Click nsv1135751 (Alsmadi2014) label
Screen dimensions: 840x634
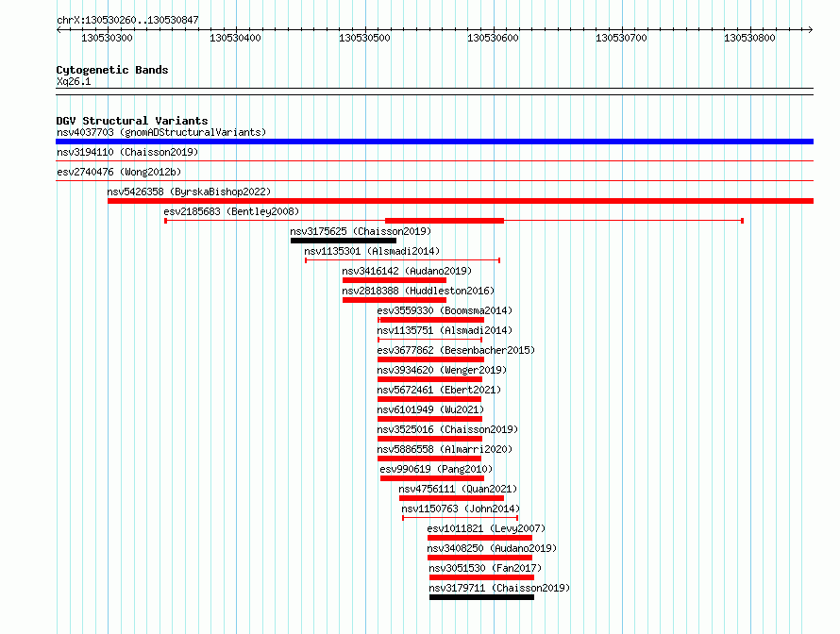coord(445,330)
